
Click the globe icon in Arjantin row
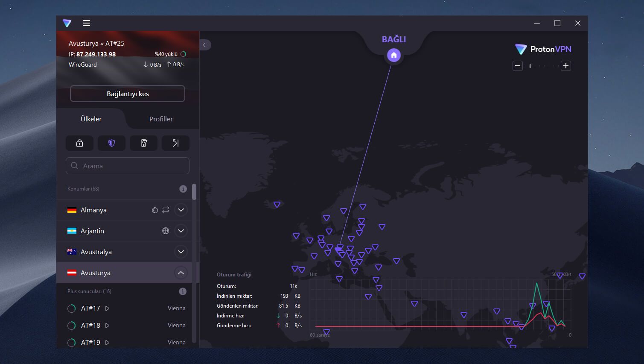point(166,231)
